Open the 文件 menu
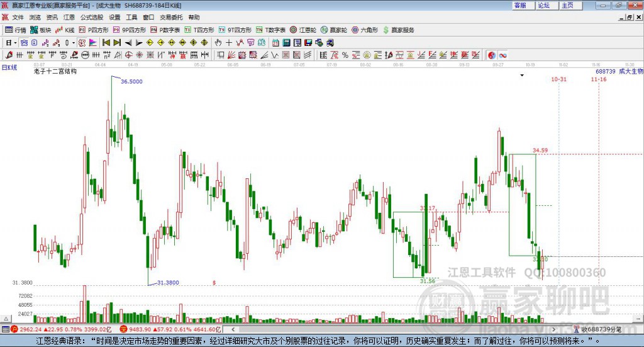644x347 pixels. pos(18,17)
